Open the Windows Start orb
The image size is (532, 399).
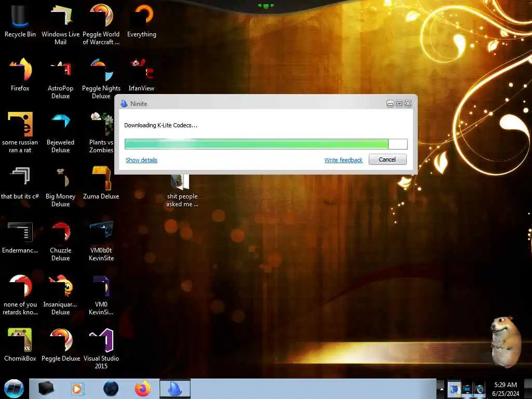[14, 389]
